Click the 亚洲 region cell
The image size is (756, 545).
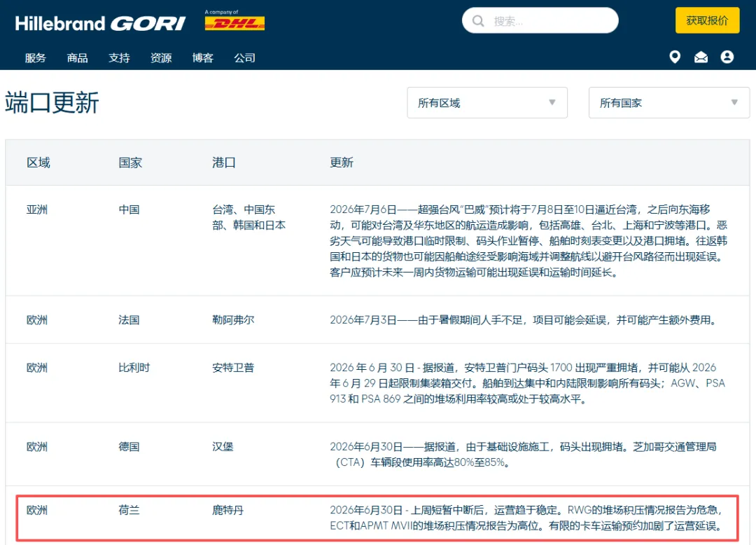click(x=37, y=209)
